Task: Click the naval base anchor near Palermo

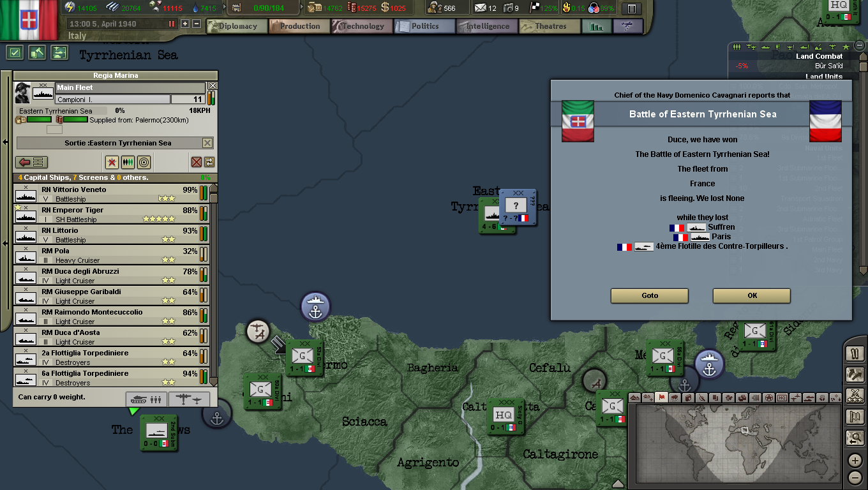Action: 315,307
